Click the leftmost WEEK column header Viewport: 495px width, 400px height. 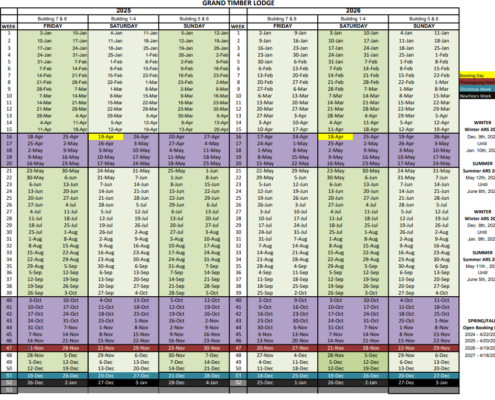tap(9, 26)
